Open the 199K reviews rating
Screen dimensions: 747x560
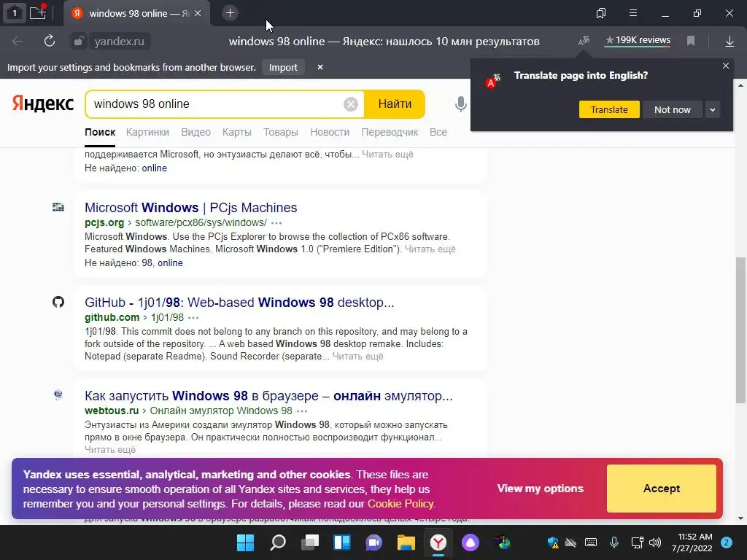click(x=638, y=41)
